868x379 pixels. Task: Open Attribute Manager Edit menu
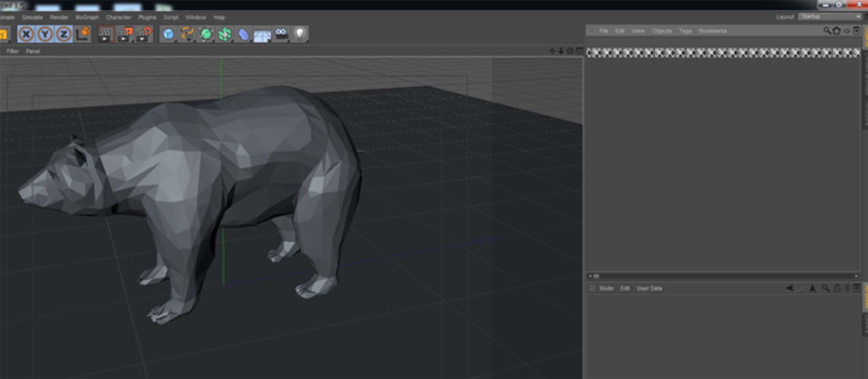pos(625,288)
